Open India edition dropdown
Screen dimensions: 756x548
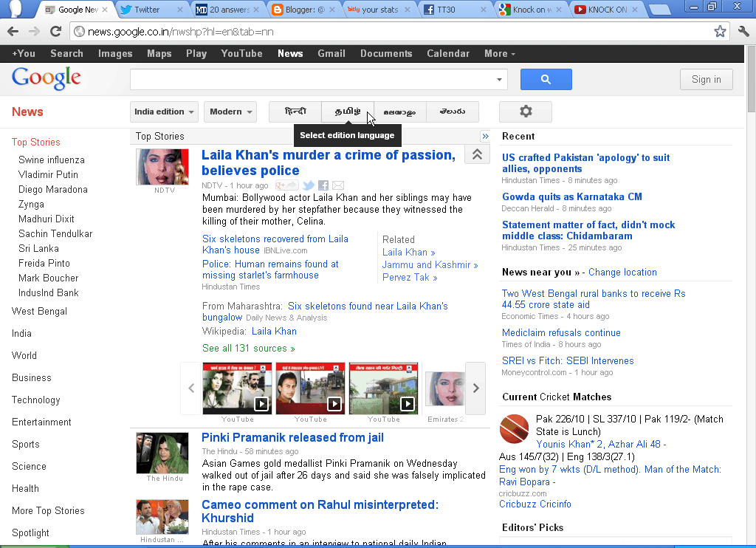(x=164, y=112)
